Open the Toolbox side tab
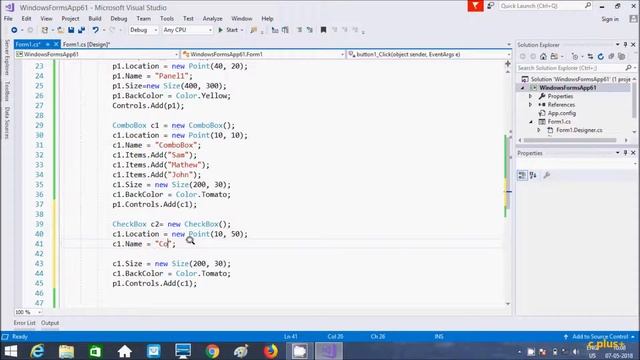The height and width of the screenshot is (360, 640). (7, 91)
